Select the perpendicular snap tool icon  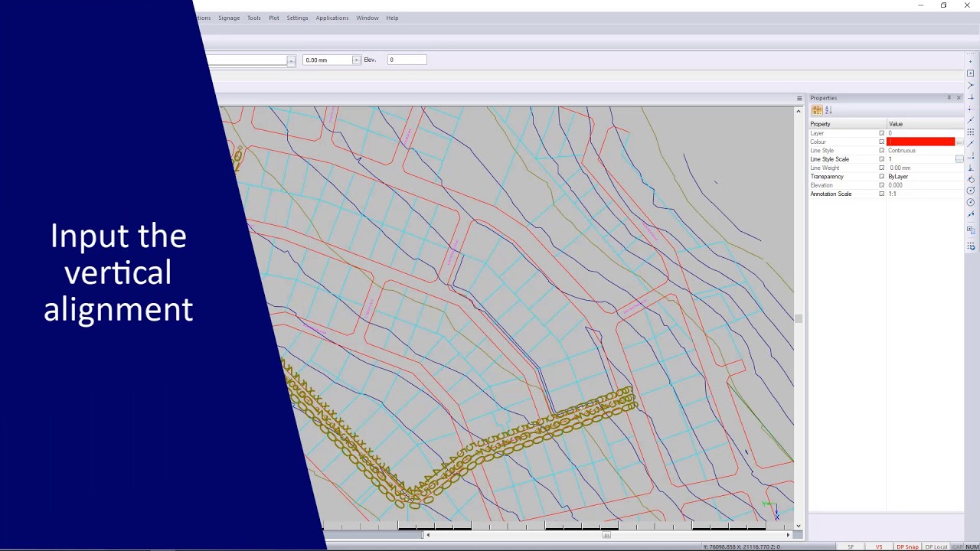coord(971,168)
